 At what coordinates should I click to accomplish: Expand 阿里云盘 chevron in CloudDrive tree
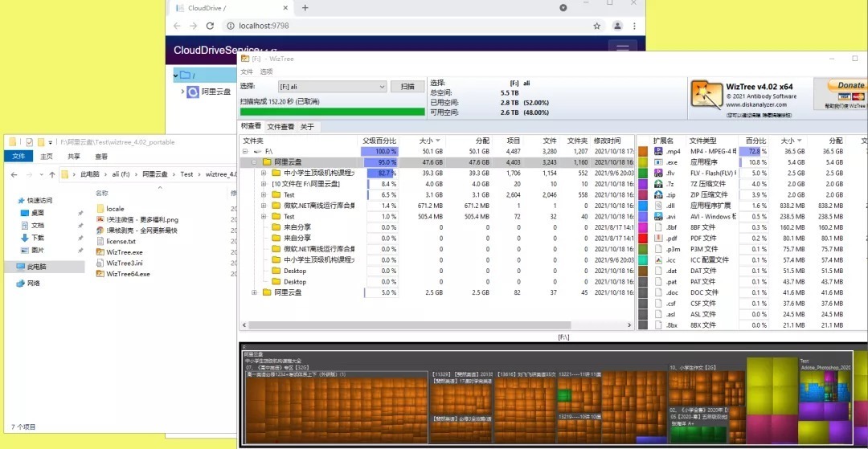pos(182,92)
